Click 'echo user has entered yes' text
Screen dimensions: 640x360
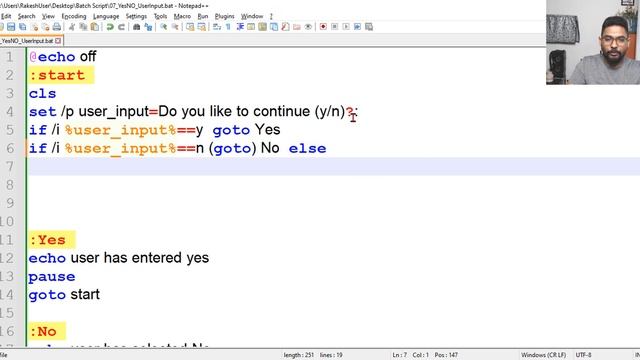(119, 258)
